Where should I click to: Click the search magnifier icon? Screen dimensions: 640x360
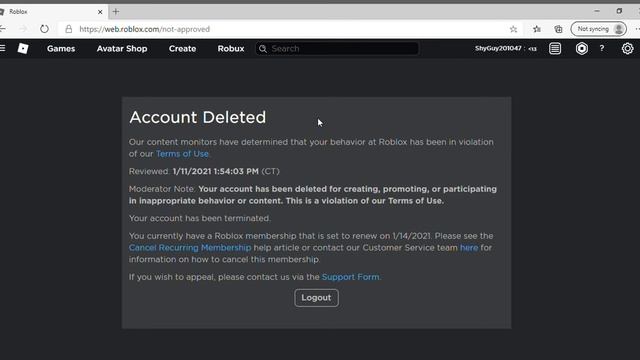click(263, 49)
